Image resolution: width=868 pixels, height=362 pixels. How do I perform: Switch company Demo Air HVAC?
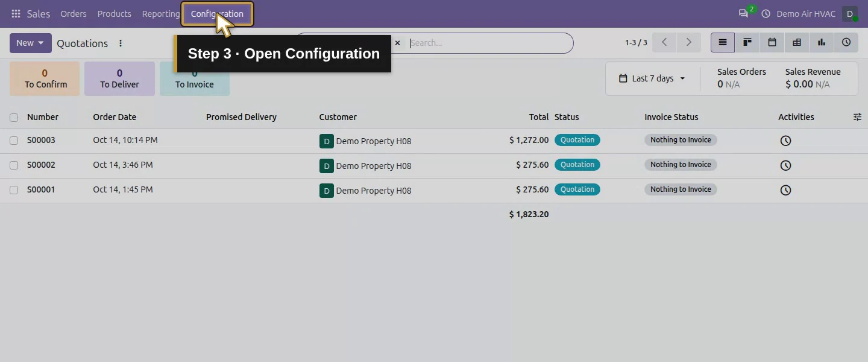(x=805, y=14)
